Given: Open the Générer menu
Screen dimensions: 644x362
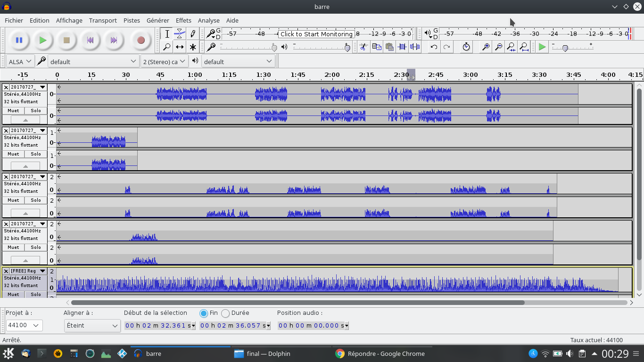Looking at the screenshot, I should [x=157, y=20].
